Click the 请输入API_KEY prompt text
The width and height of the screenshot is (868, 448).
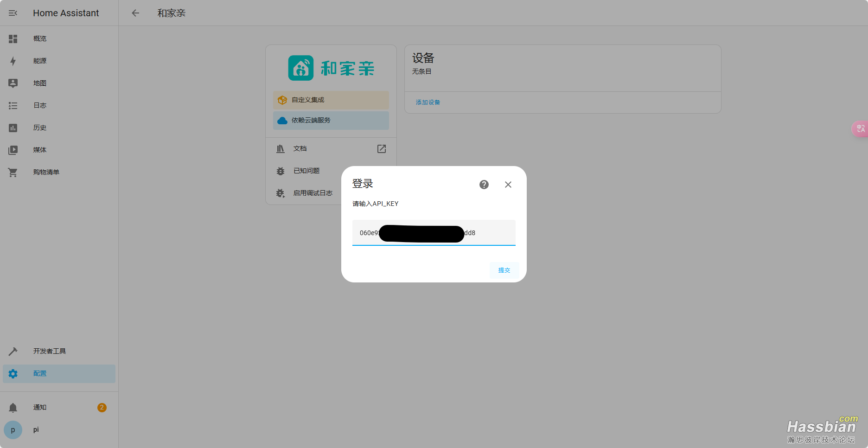tap(376, 204)
